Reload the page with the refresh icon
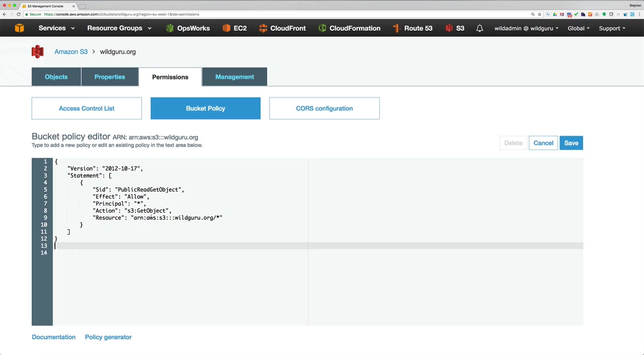The width and height of the screenshot is (644, 362). 19,14
